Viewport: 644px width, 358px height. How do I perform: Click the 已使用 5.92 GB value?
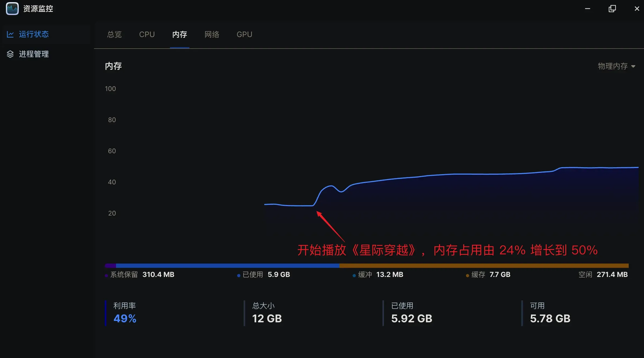point(412,319)
